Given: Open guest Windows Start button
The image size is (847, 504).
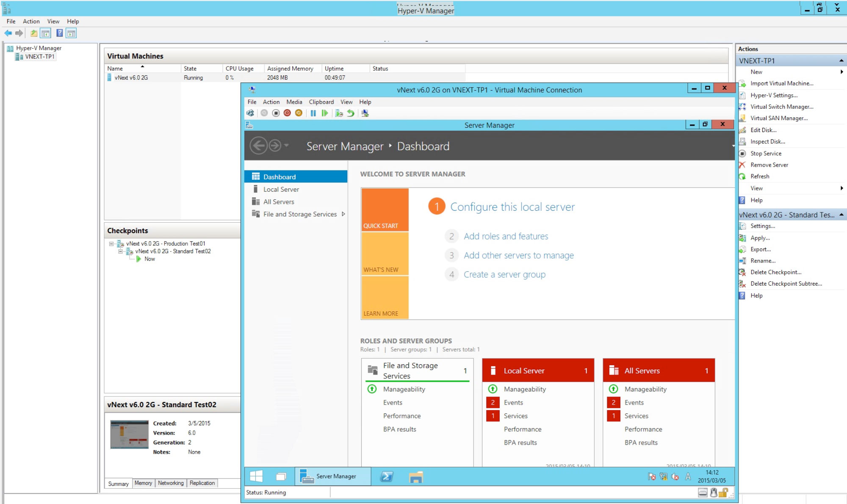Looking at the screenshot, I should coord(256,476).
